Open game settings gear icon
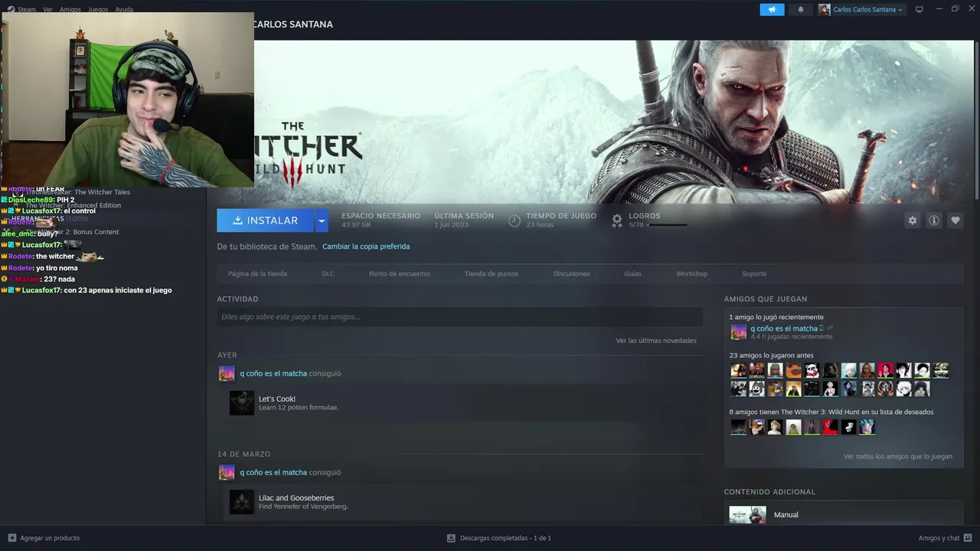This screenshot has height=551, width=980. click(x=912, y=220)
